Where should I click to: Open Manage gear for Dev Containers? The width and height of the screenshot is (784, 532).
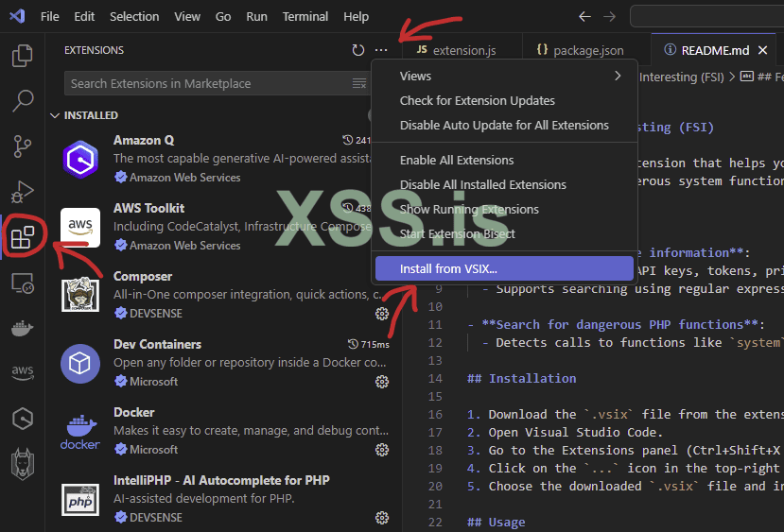(x=382, y=382)
